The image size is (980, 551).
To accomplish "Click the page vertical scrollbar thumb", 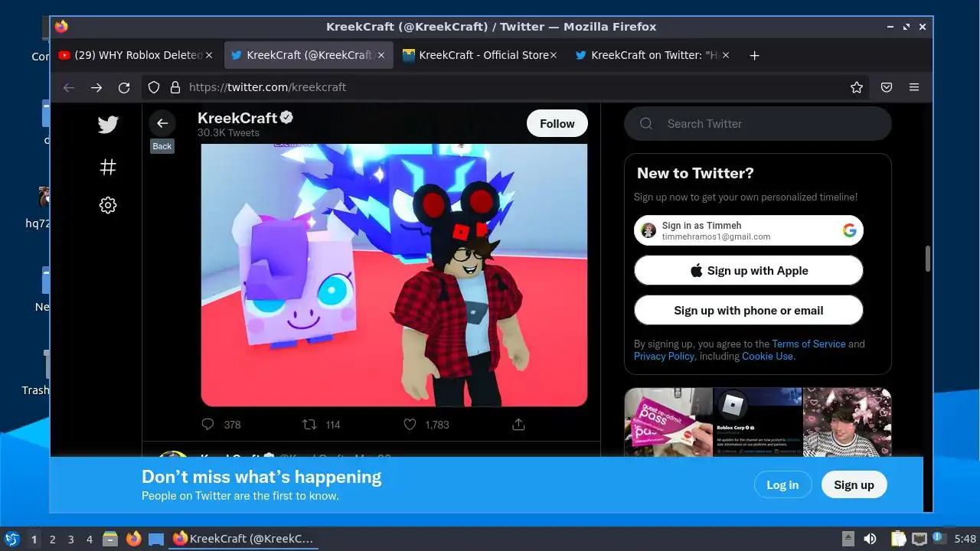I will pos(928,259).
